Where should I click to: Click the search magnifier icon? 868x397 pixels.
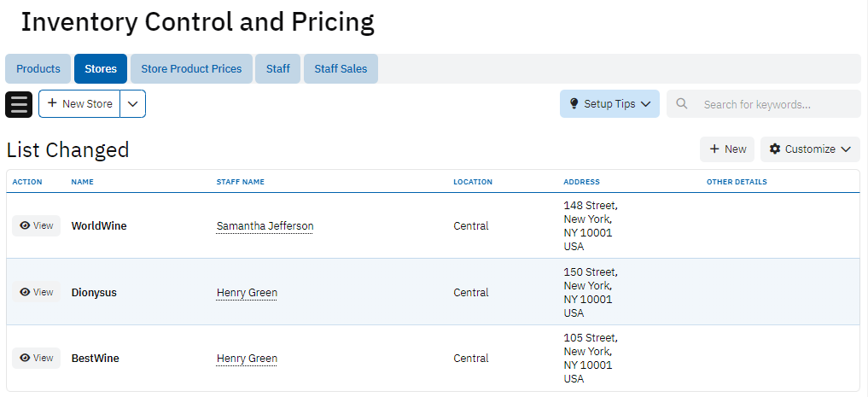[x=682, y=104]
